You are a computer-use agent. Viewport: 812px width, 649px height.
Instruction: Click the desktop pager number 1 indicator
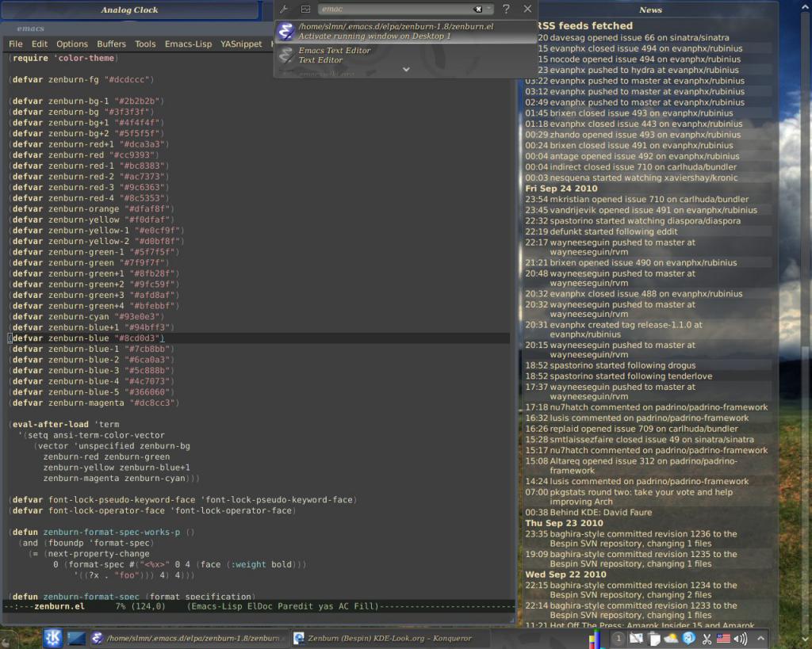click(619, 639)
